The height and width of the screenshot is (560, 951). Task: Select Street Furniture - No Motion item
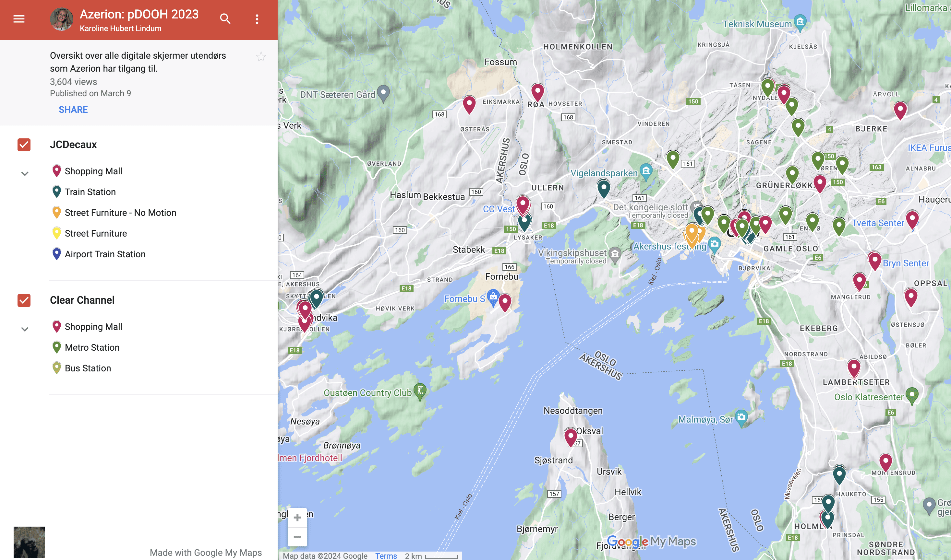[120, 213]
